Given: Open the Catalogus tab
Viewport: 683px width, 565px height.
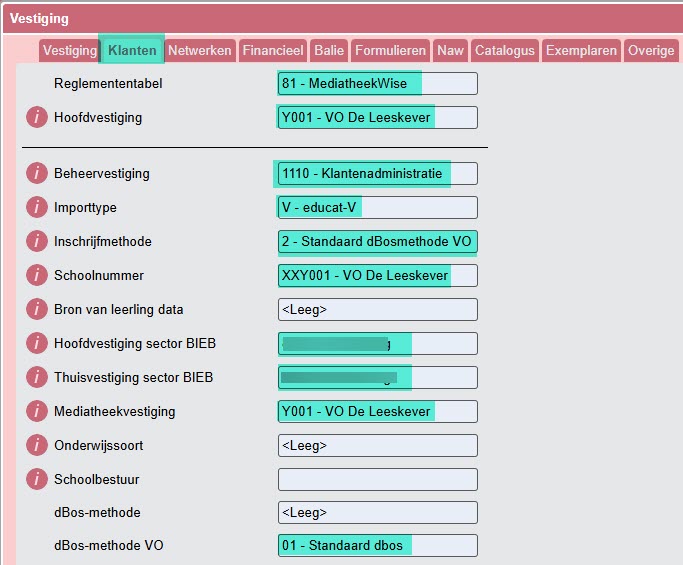Looking at the screenshot, I should point(504,51).
